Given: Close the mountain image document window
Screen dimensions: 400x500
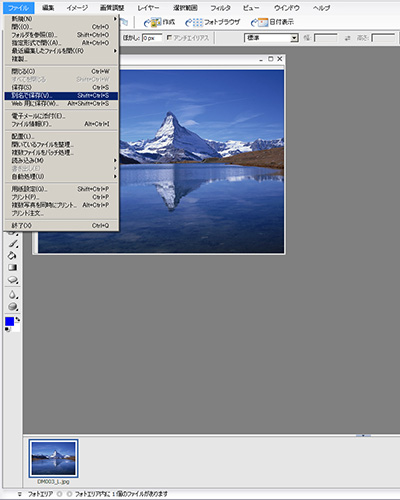Looking at the screenshot, I should point(280,59).
